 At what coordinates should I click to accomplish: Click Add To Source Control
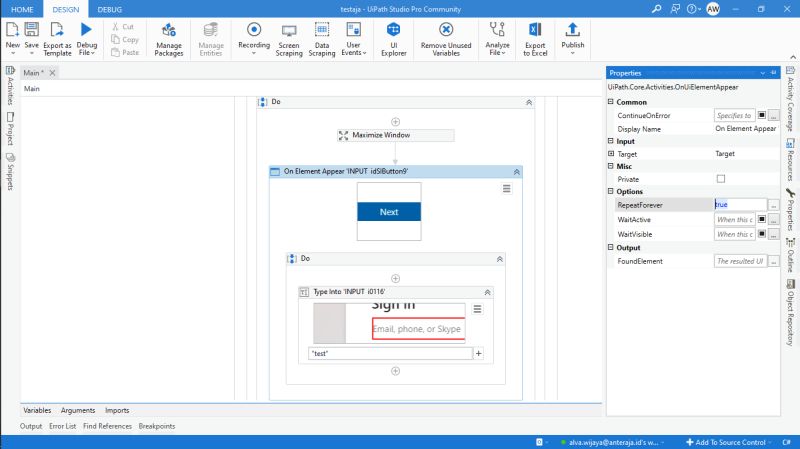click(x=726, y=442)
